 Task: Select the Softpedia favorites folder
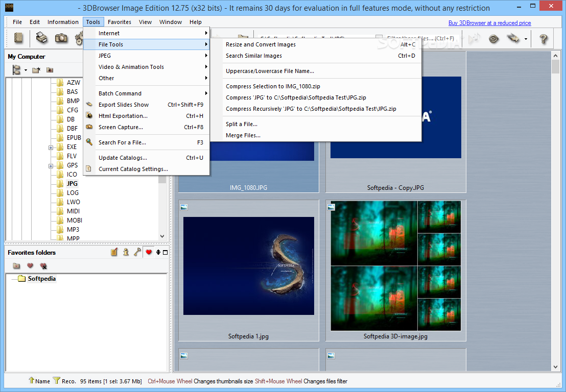[41, 279]
